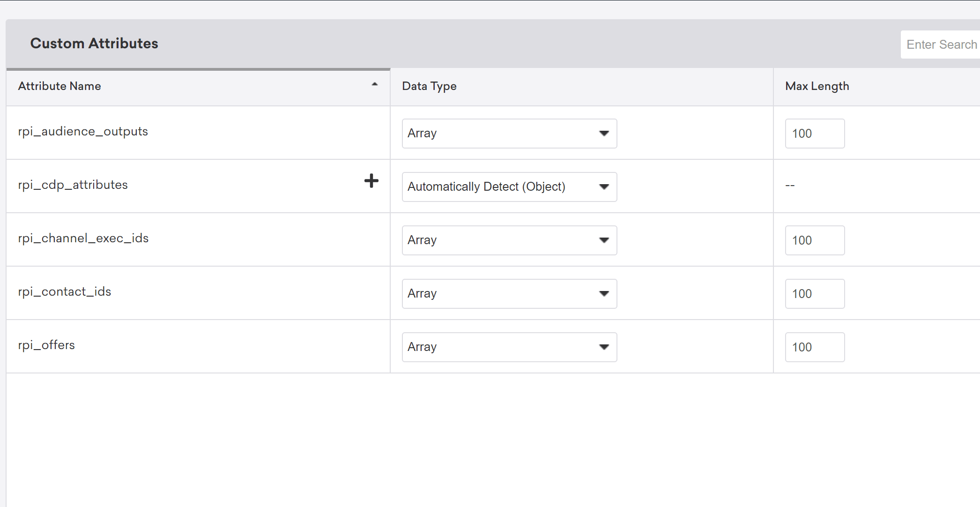Select the rpi_channel_exec_ids attribute name
Screen dimensions: 980x507
pos(83,239)
